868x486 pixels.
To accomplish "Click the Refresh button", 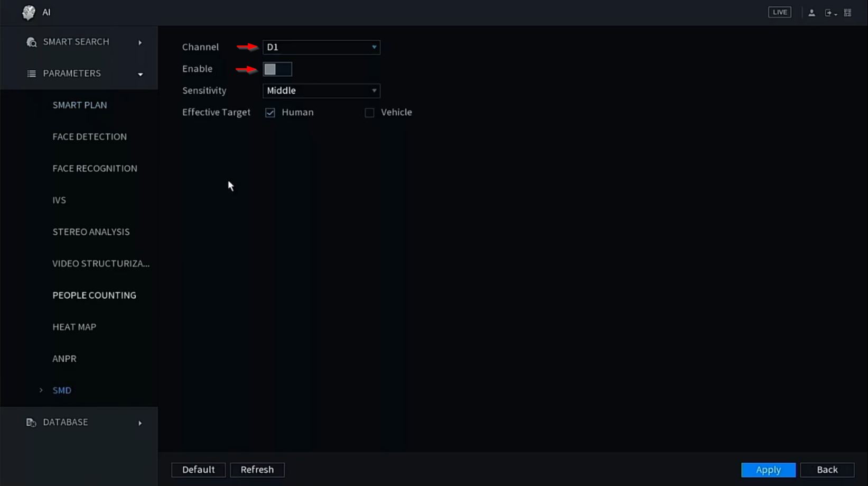I will 257,470.
